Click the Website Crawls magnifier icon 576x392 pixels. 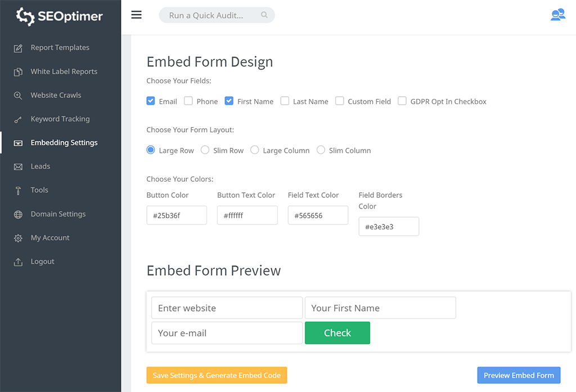tap(19, 96)
